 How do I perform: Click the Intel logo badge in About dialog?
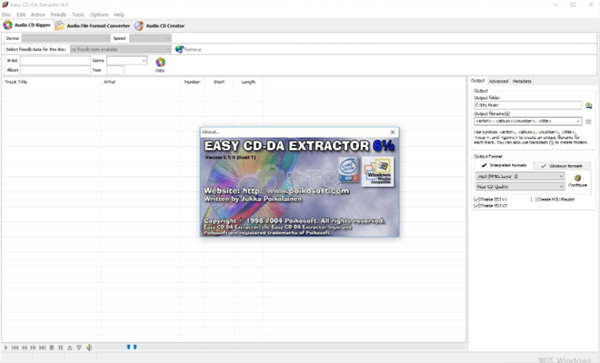[349, 170]
